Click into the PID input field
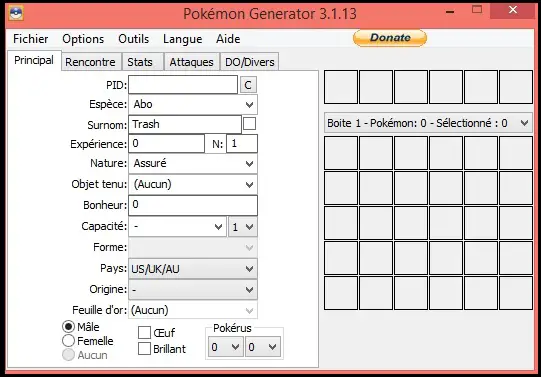Image resolution: width=541 pixels, height=377 pixels. pyautogui.click(x=183, y=85)
